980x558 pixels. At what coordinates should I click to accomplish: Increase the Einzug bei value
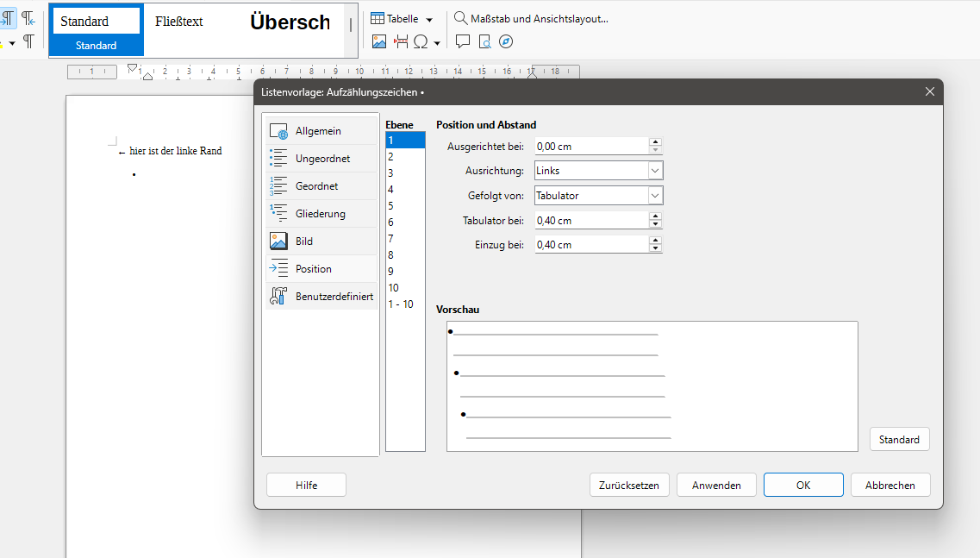656,241
